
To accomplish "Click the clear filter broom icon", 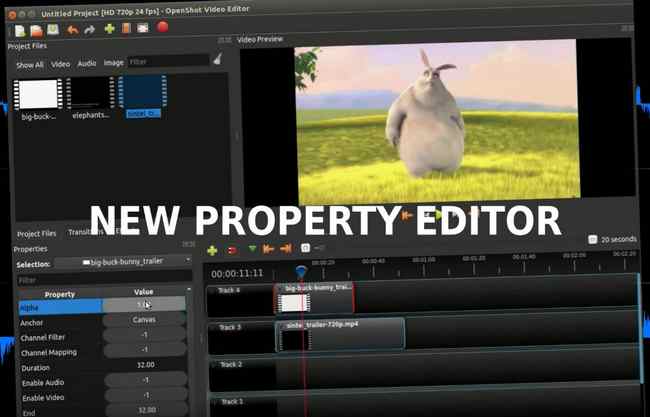I will [x=218, y=59].
